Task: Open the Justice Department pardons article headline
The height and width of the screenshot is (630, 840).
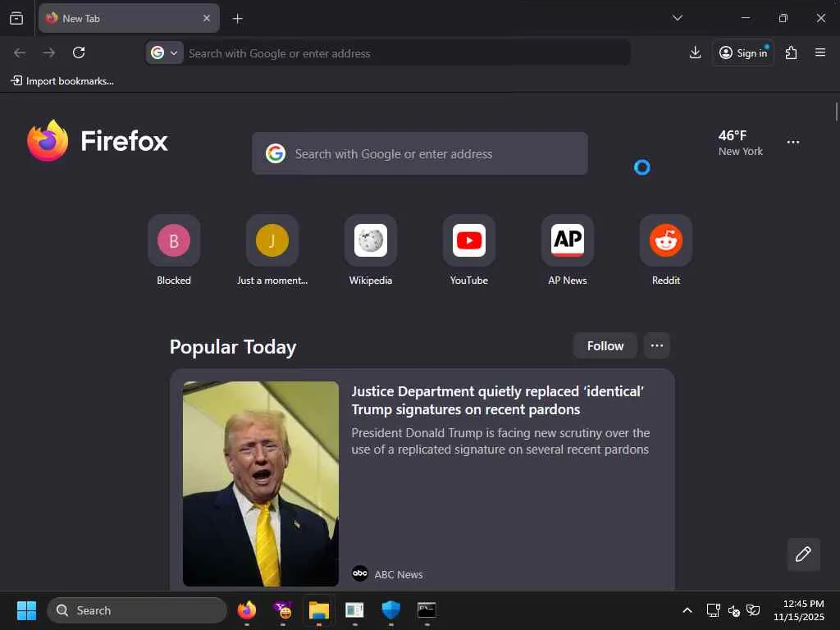Action: [498, 400]
